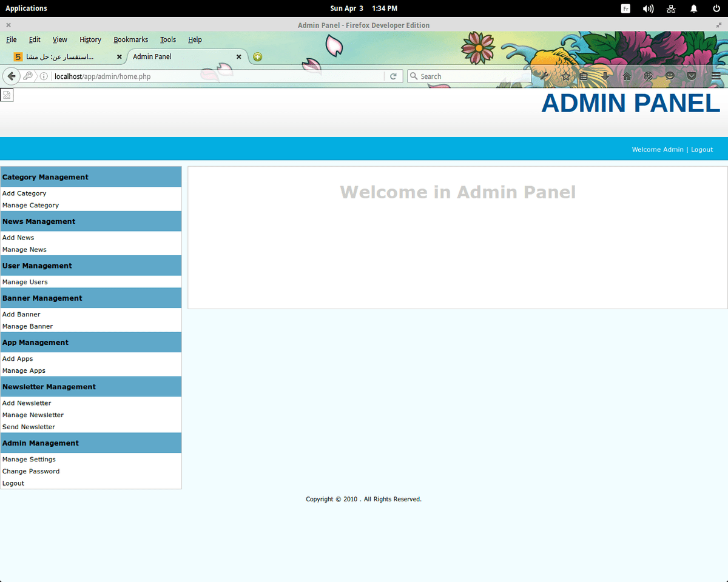Screen dimensions: 728x582
Task: Click the Welcome in Admin Panel heading
Action: click(458, 192)
